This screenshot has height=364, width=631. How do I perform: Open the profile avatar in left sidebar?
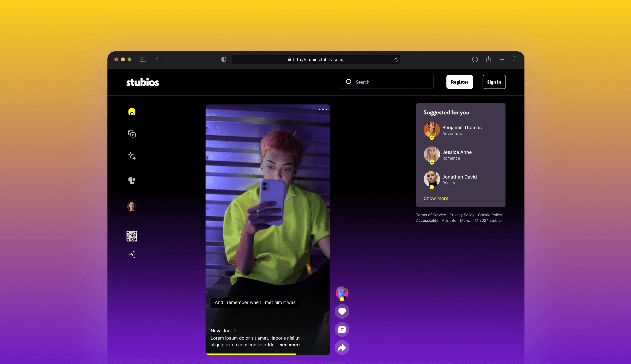click(132, 207)
